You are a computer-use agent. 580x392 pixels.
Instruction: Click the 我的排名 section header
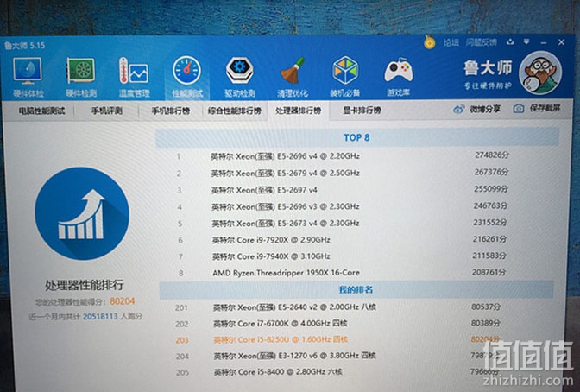(x=356, y=289)
